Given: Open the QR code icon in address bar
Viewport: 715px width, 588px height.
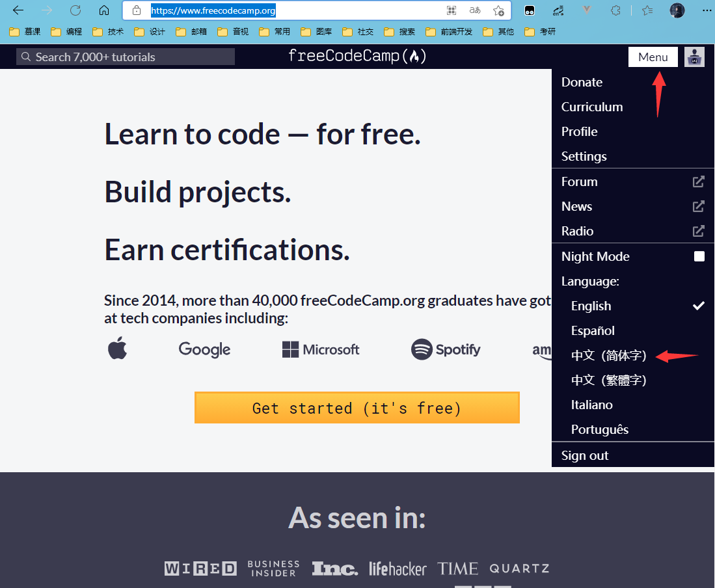Looking at the screenshot, I should pos(452,10).
